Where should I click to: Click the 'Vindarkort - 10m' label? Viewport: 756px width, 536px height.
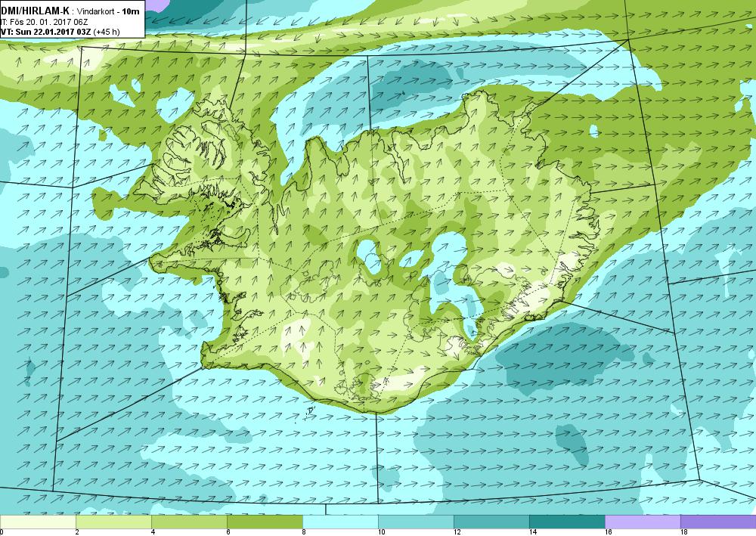tap(108, 11)
